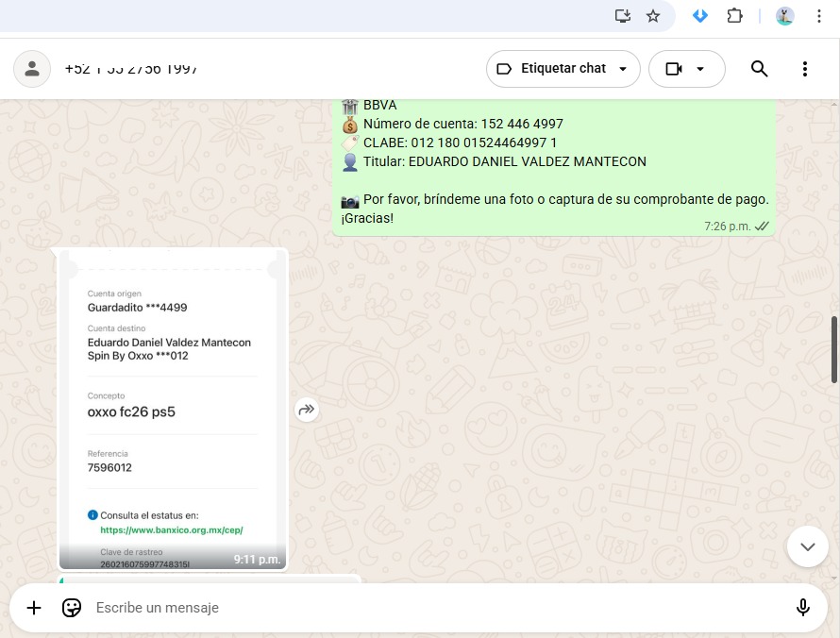Expand the video call options arrow
The height and width of the screenshot is (638, 840).
click(700, 69)
